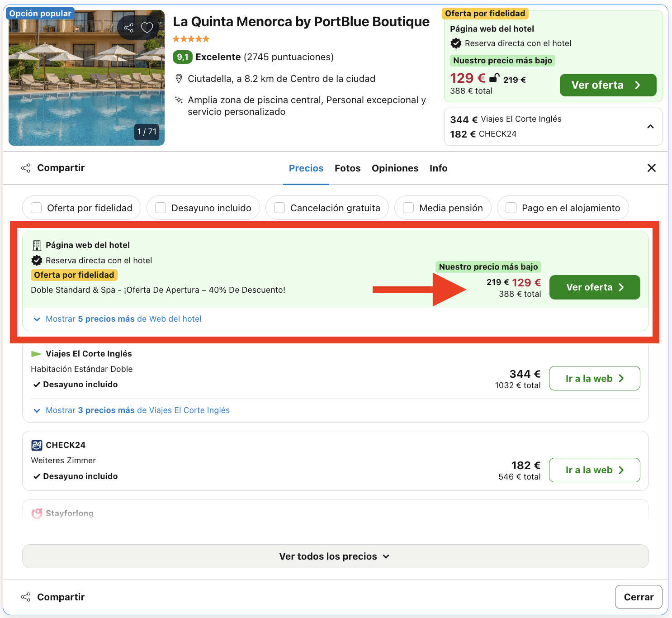Click the verified badge beside Reserva directa

click(x=36, y=260)
